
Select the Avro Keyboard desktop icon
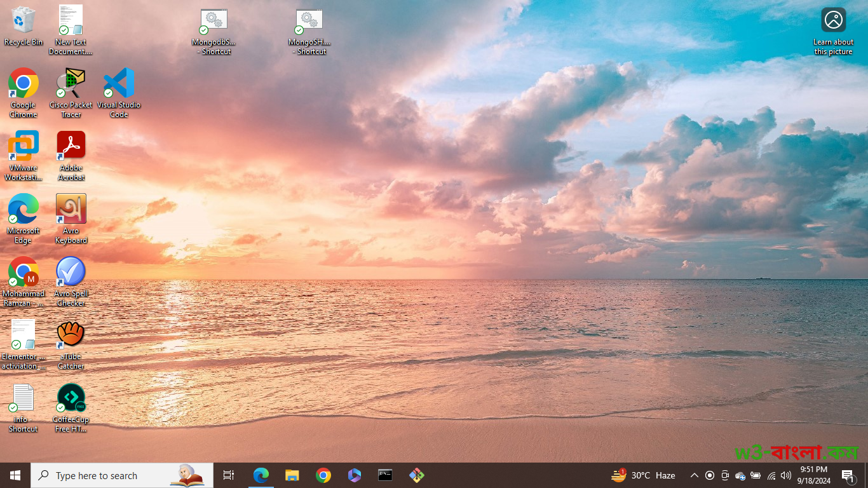pyautogui.click(x=71, y=219)
